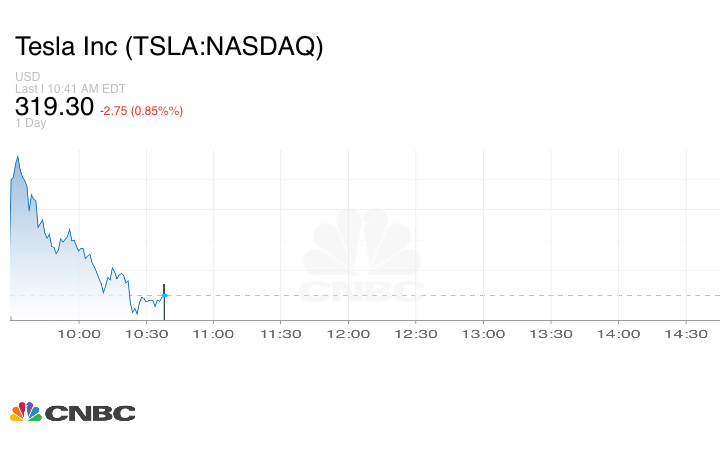Click the 11:30 time axis label
This screenshot has width=720, height=450.
(x=281, y=334)
